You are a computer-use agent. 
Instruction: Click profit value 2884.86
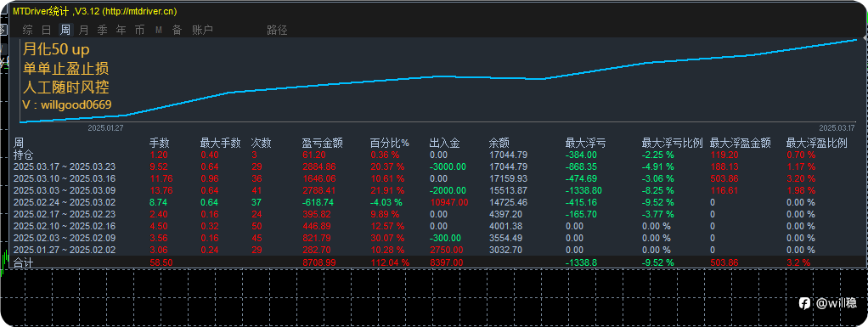[x=318, y=166]
